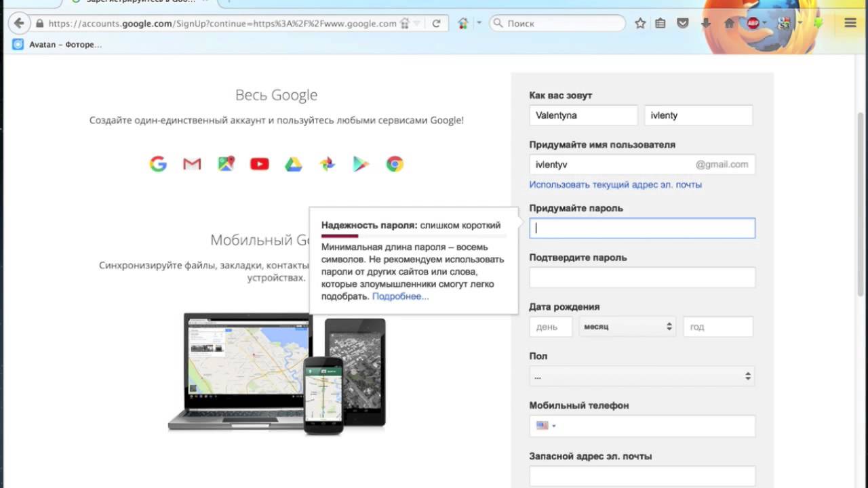Viewport: 868px width, 488px height.
Task: Click the год birthday year field
Action: click(x=718, y=327)
